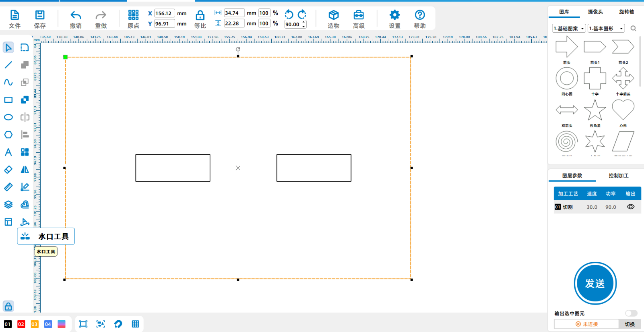Increase rotation angle with stepper arrow
Screen dimensions: 644x332
(304, 22)
